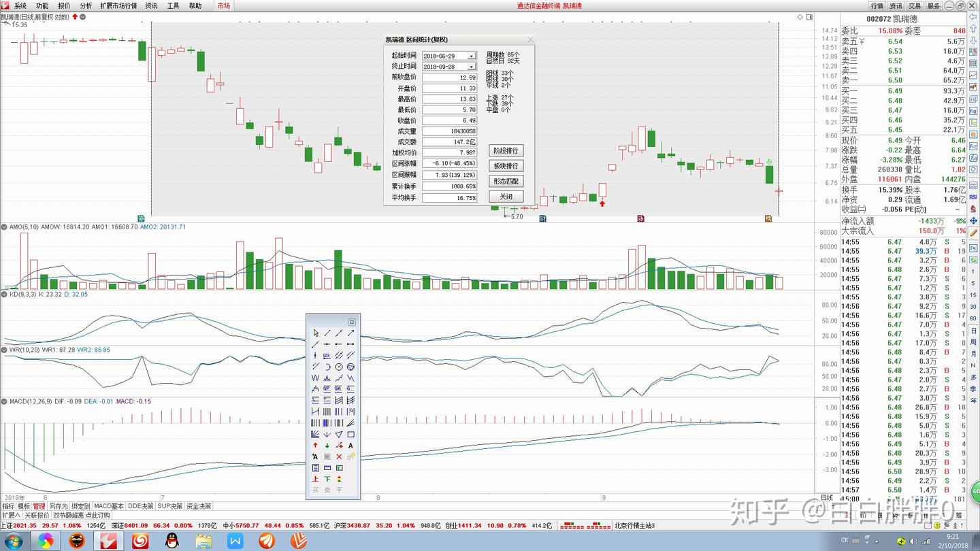Open the start date dropdown
This screenshot has width=980, height=551.
[x=471, y=56]
